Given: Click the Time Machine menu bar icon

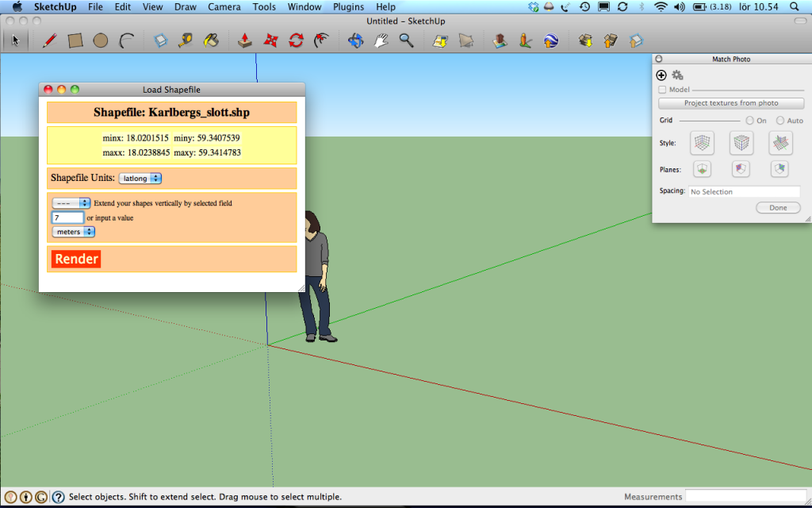Looking at the screenshot, I should [584, 6].
